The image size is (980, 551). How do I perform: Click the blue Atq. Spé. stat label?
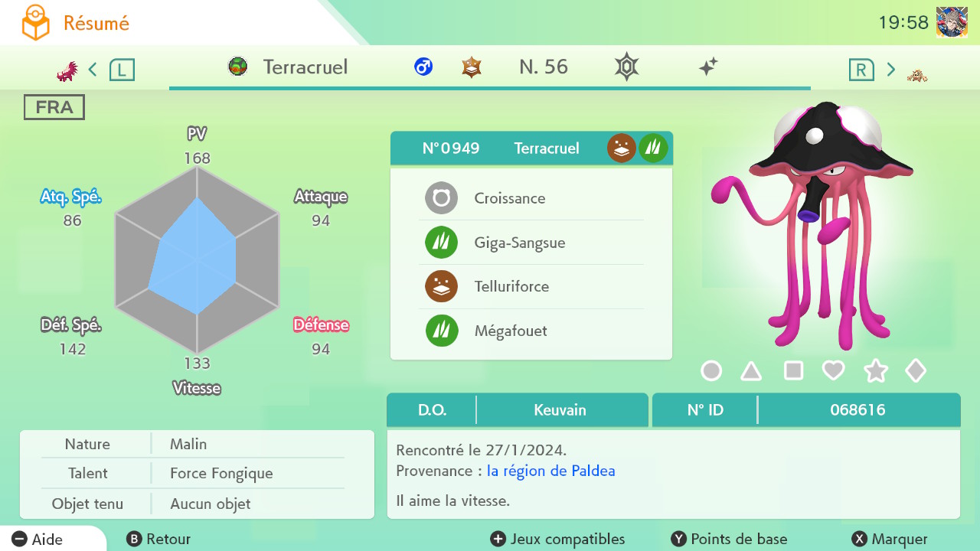coord(71,197)
